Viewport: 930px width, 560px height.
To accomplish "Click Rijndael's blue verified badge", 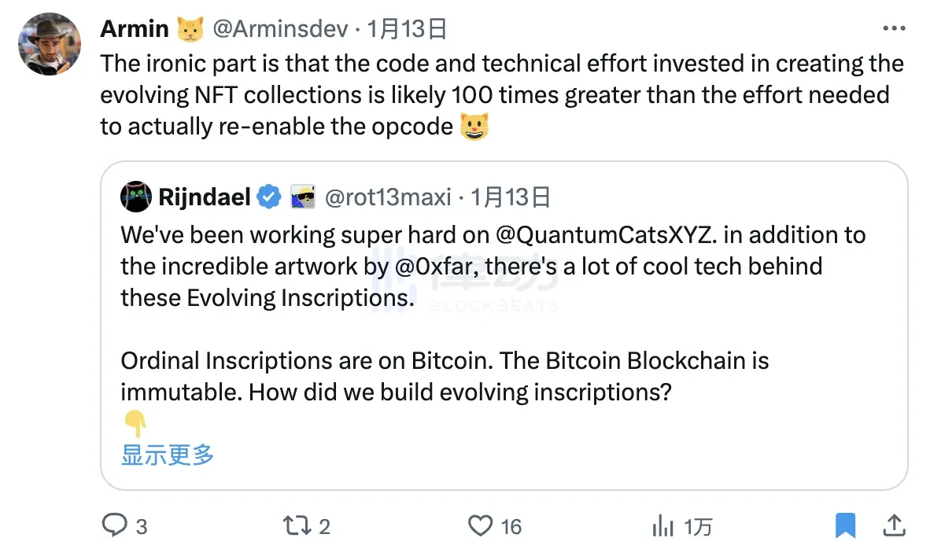I will pos(269,197).
